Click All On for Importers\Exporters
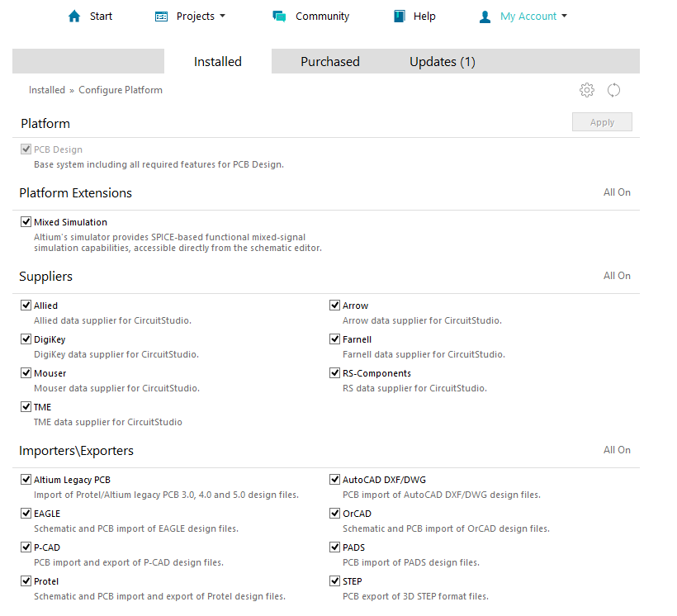 coord(617,450)
